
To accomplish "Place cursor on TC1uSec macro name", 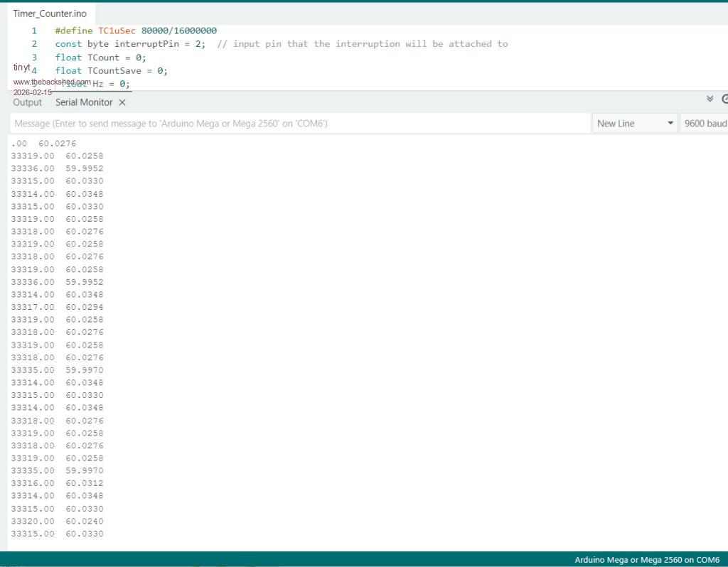I will [117, 31].
